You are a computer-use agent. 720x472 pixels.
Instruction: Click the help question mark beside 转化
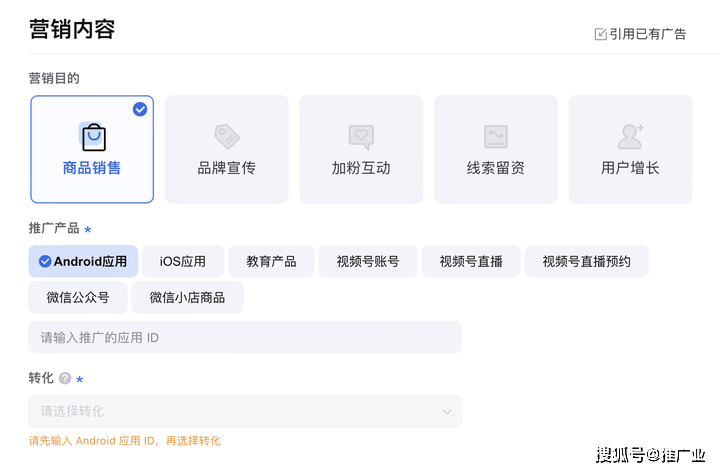pyautogui.click(x=65, y=378)
